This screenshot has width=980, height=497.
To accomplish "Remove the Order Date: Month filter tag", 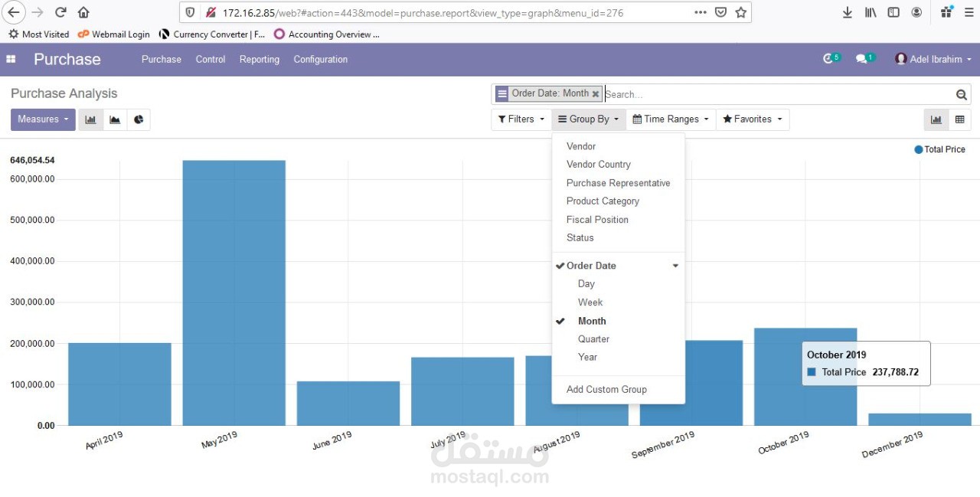I will click(596, 93).
